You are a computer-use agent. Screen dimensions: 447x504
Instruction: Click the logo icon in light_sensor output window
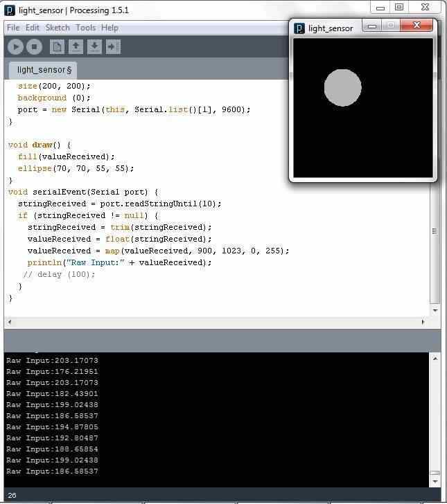299,28
